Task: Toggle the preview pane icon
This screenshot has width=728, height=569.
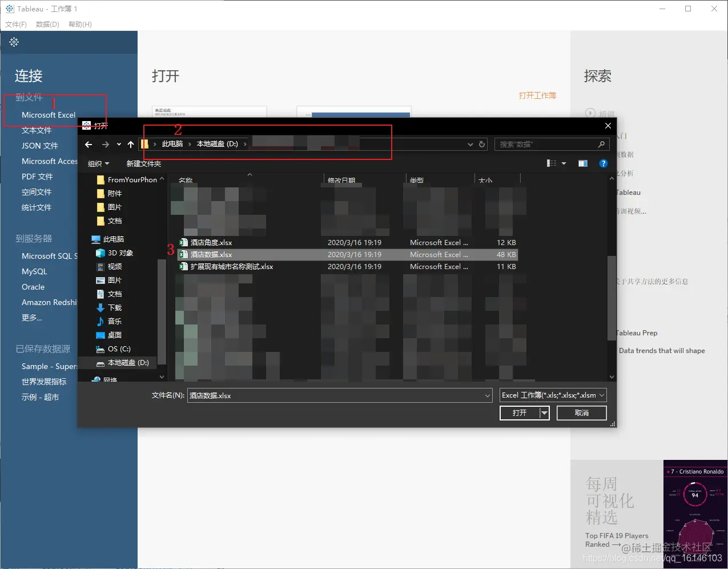Action: pyautogui.click(x=583, y=163)
